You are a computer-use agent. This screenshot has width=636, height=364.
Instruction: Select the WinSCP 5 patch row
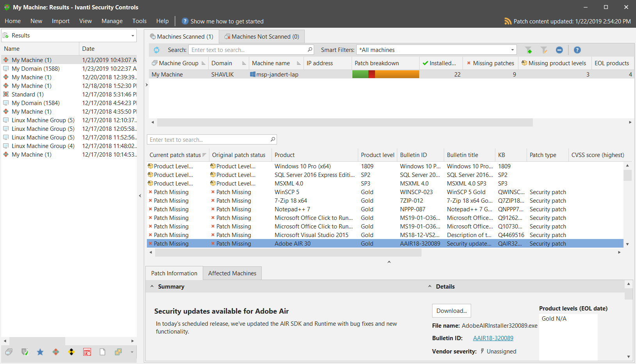pyautogui.click(x=385, y=192)
